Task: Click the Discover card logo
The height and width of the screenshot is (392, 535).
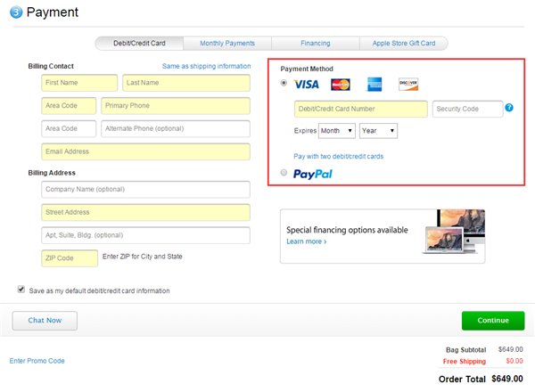Action: click(408, 85)
